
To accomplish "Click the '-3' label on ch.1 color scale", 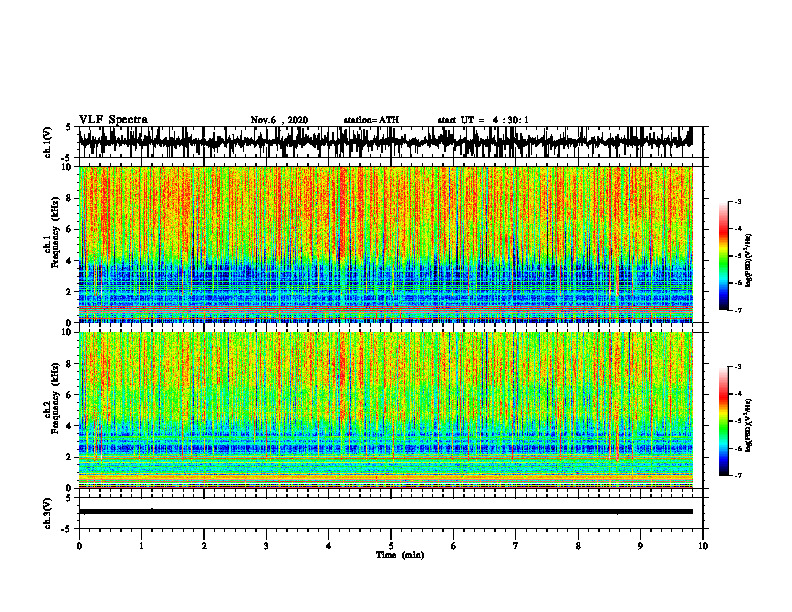I will click(x=738, y=201).
